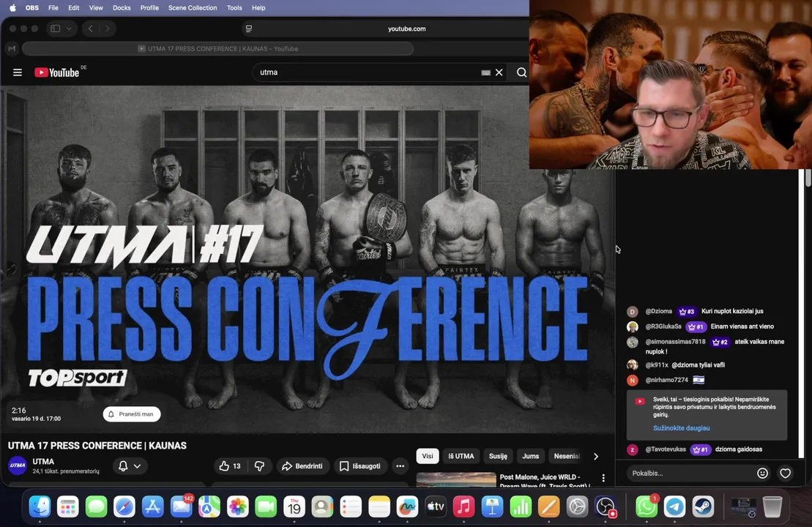Go forward with browser forward arrow
812x527 pixels.
tap(107, 29)
